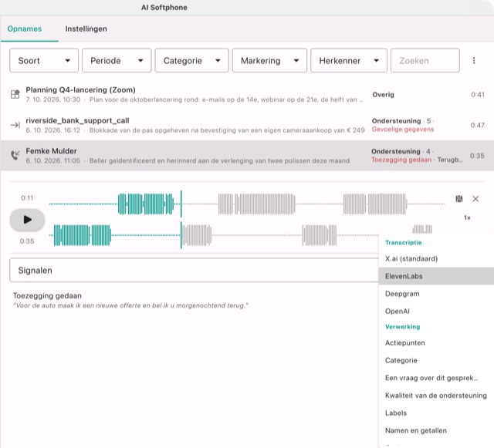Open the Periode filter dropdown

coord(117,60)
